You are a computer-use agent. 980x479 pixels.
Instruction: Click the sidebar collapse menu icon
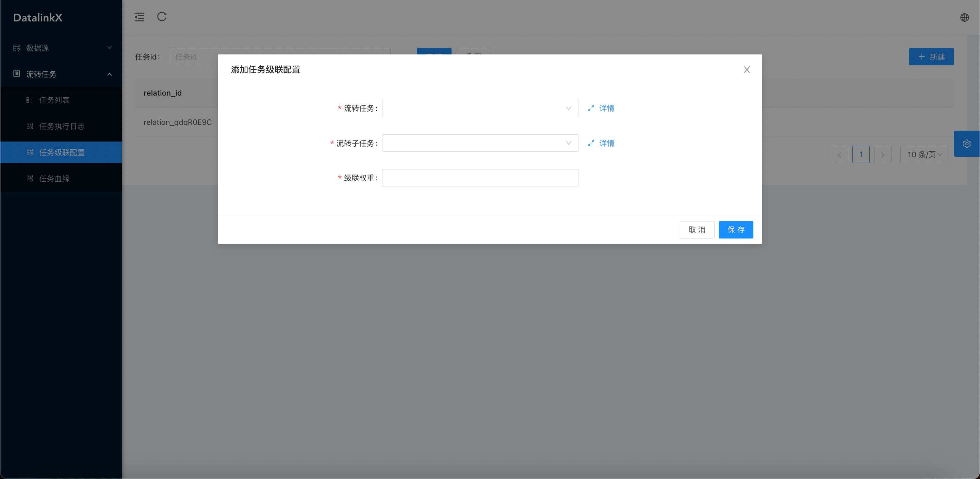click(x=139, y=17)
